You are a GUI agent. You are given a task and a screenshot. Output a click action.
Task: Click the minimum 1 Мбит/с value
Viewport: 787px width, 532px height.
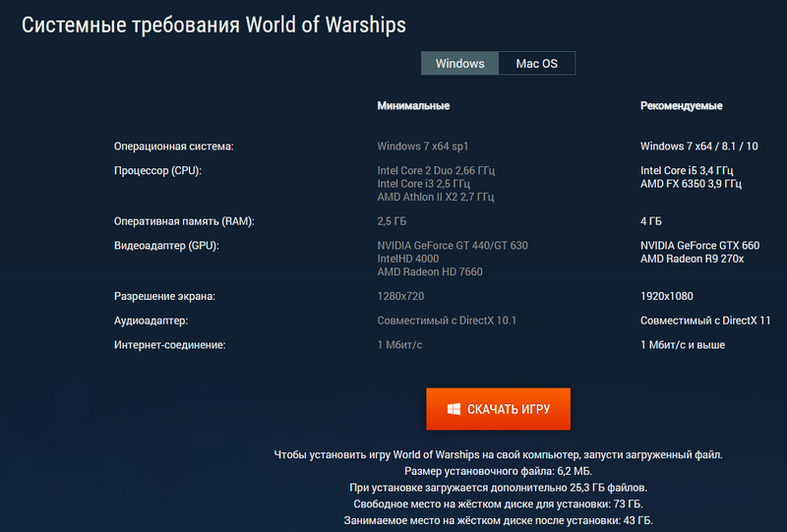[x=400, y=345]
